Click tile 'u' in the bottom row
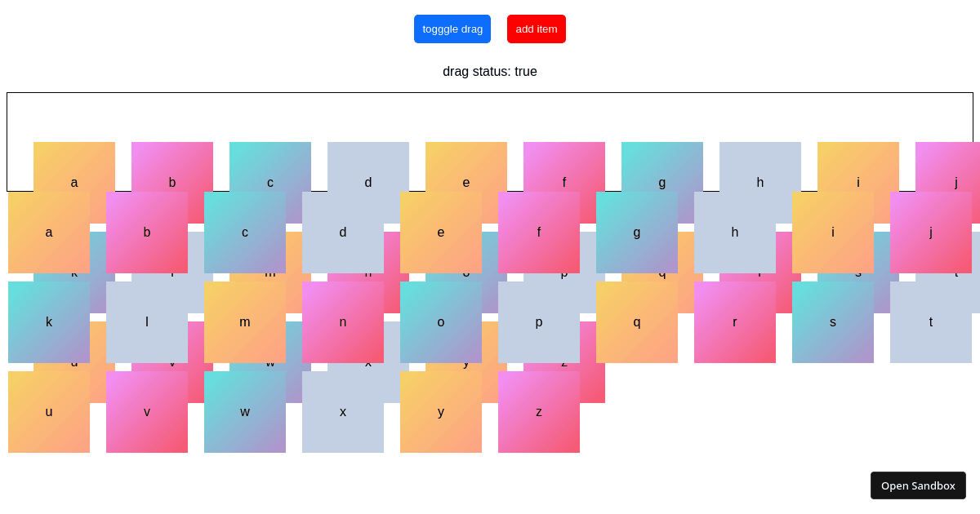Image resolution: width=980 pixels, height=514 pixels. (x=49, y=412)
